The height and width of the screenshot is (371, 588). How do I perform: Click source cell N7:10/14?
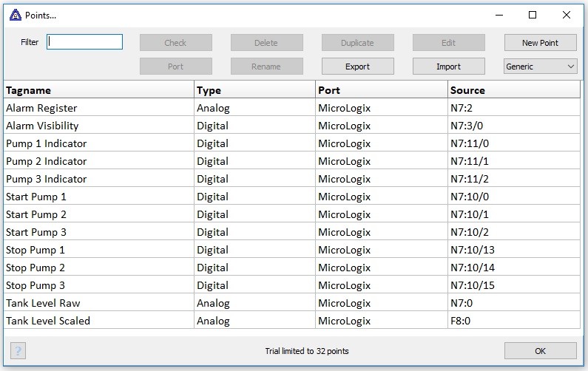point(514,268)
